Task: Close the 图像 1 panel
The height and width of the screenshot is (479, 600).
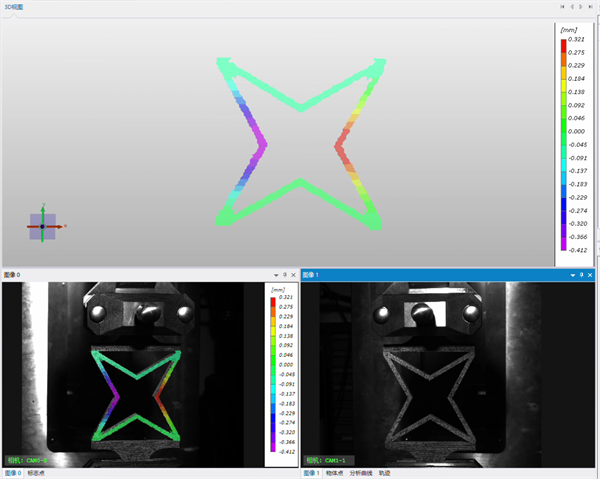Action: click(590, 275)
